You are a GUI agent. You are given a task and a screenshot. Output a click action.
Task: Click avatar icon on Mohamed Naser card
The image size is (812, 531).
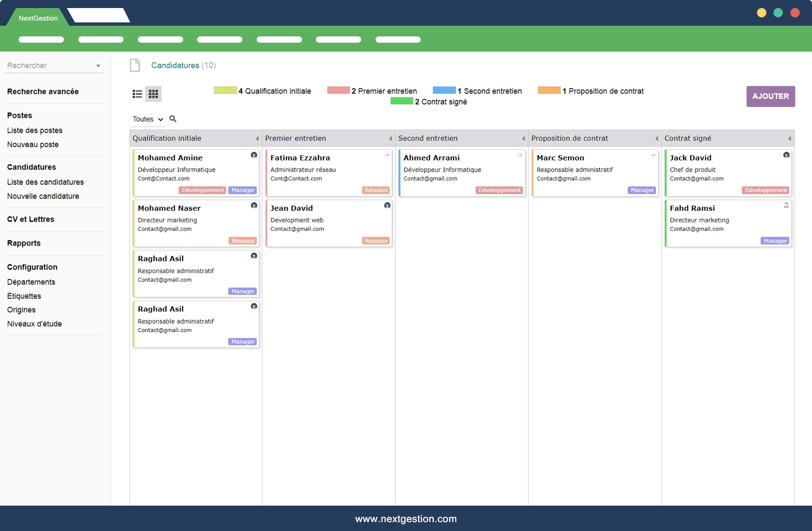point(254,205)
